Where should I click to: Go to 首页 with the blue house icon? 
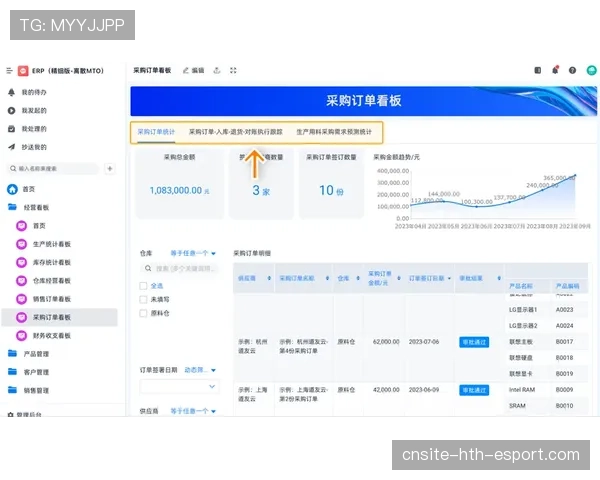point(21,189)
